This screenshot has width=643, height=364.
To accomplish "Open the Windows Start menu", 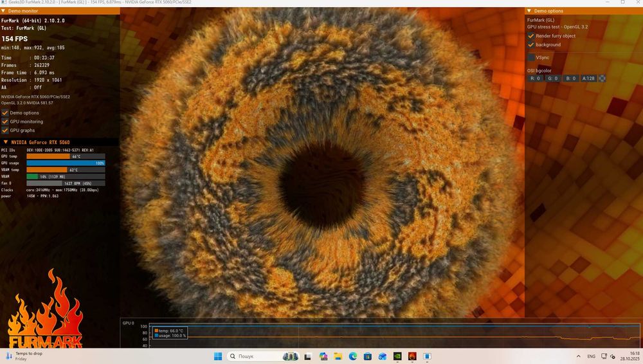I will click(218, 356).
